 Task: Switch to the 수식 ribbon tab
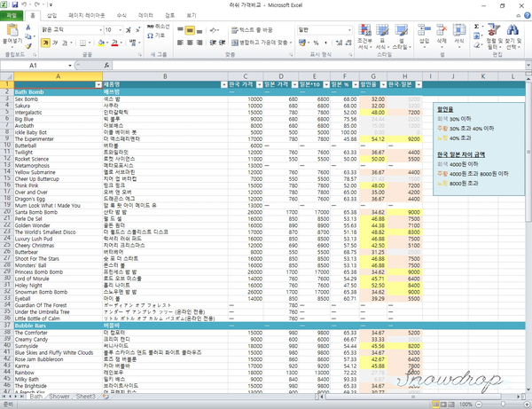(121, 15)
